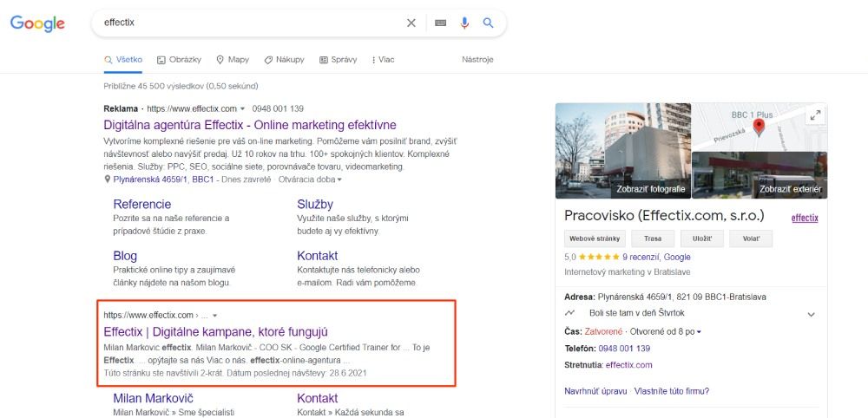Expand the ad URL dropdown arrow
The image size is (868, 418).
pyautogui.click(x=242, y=109)
